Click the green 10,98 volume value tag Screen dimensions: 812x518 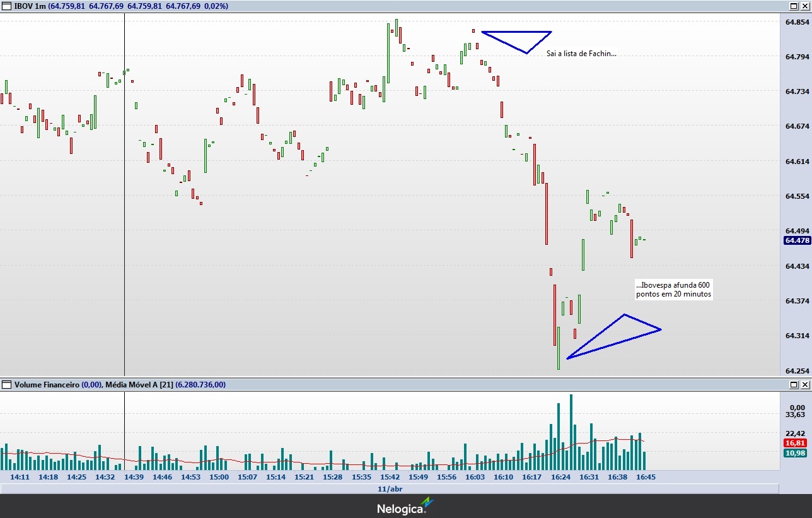point(796,453)
